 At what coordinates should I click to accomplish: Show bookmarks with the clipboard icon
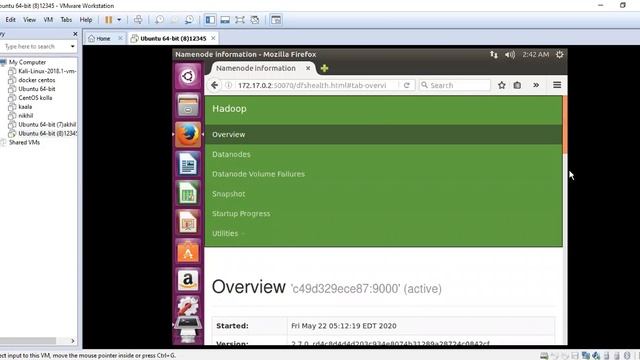[517, 85]
